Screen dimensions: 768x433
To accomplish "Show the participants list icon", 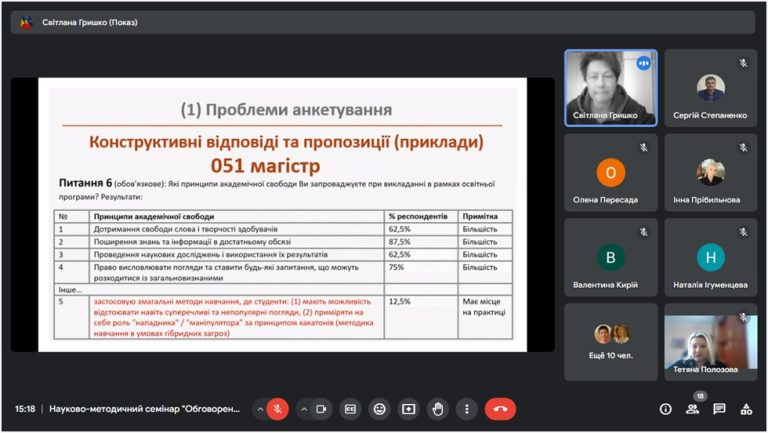I will click(x=692, y=409).
